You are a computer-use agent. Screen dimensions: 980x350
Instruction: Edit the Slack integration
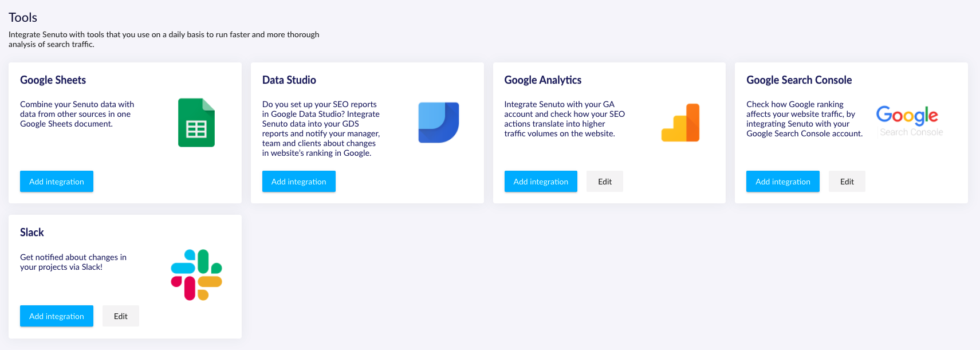pyautogui.click(x=121, y=316)
